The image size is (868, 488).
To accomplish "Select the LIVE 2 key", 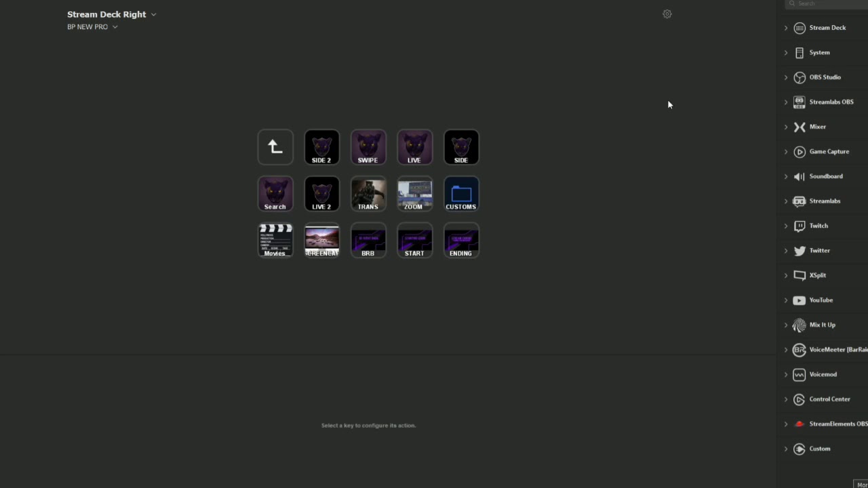I will tap(321, 194).
